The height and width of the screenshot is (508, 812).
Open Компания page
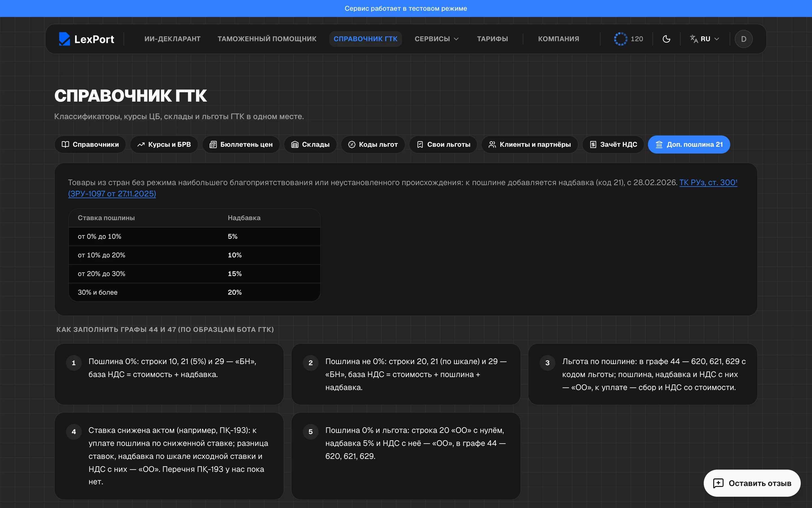[x=559, y=39]
